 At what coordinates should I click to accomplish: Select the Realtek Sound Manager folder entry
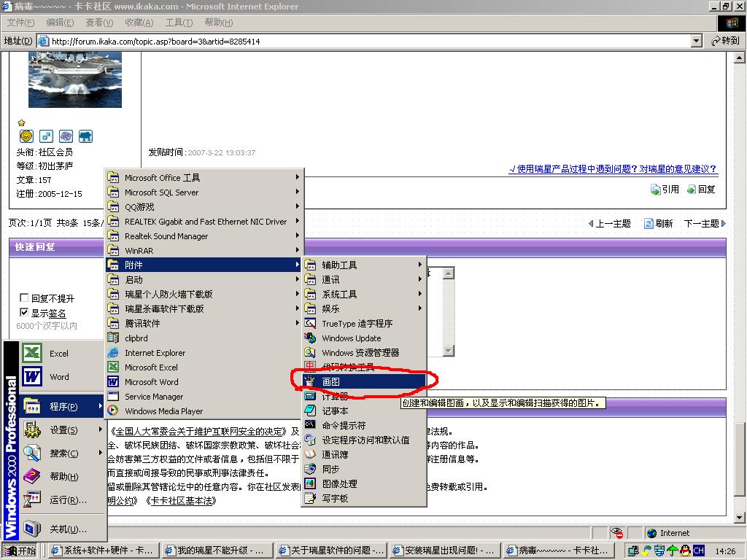point(204,236)
